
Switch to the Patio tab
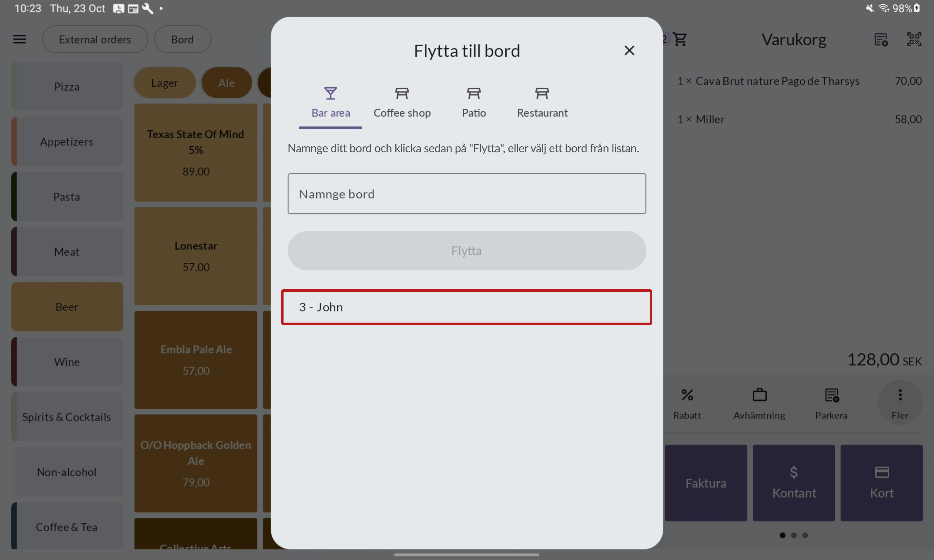(x=473, y=102)
